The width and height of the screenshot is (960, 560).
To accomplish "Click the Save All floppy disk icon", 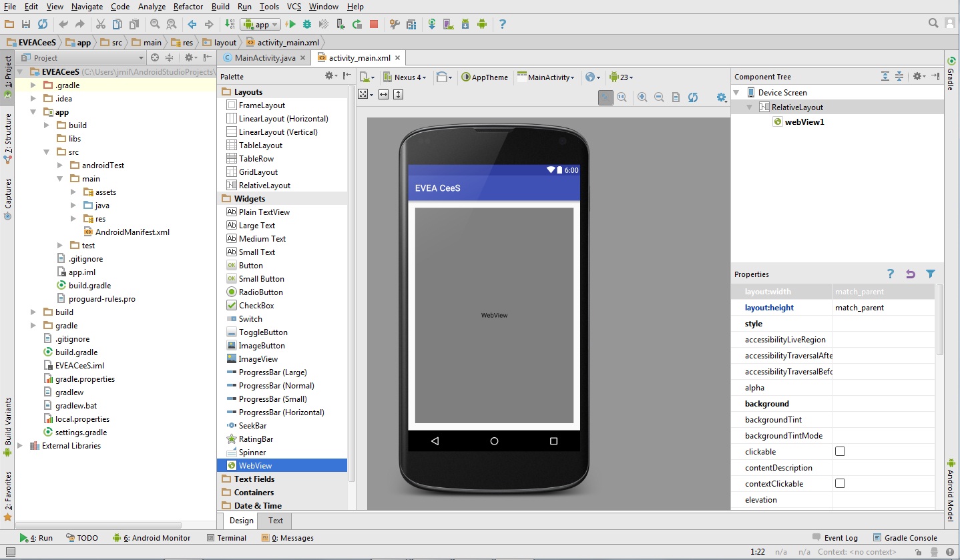I will [x=26, y=24].
